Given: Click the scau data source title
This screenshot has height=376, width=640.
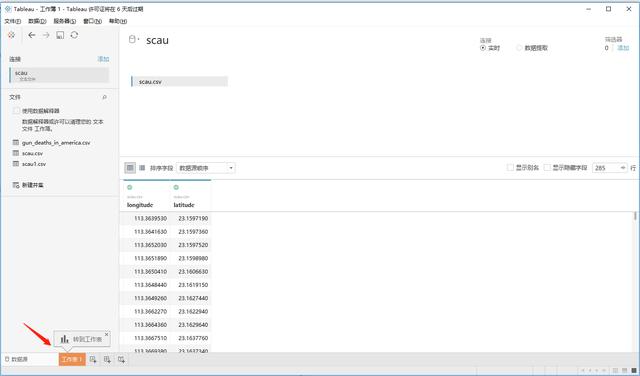Looking at the screenshot, I should (x=157, y=40).
